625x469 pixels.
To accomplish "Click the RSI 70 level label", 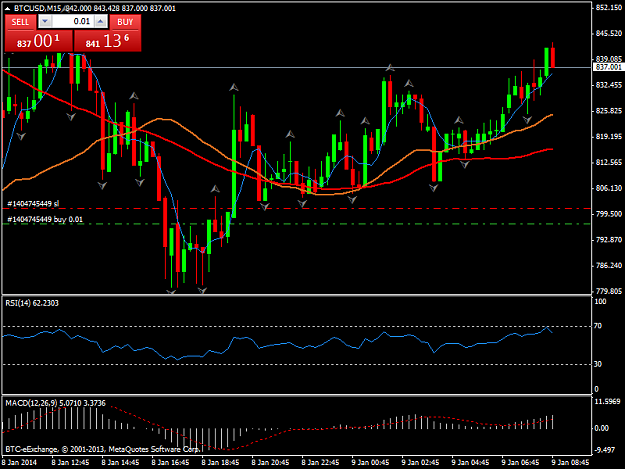I will (598, 326).
